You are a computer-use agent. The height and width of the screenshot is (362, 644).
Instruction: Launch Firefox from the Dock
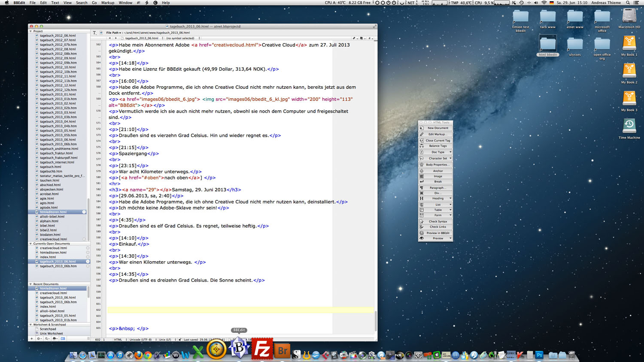point(138,355)
